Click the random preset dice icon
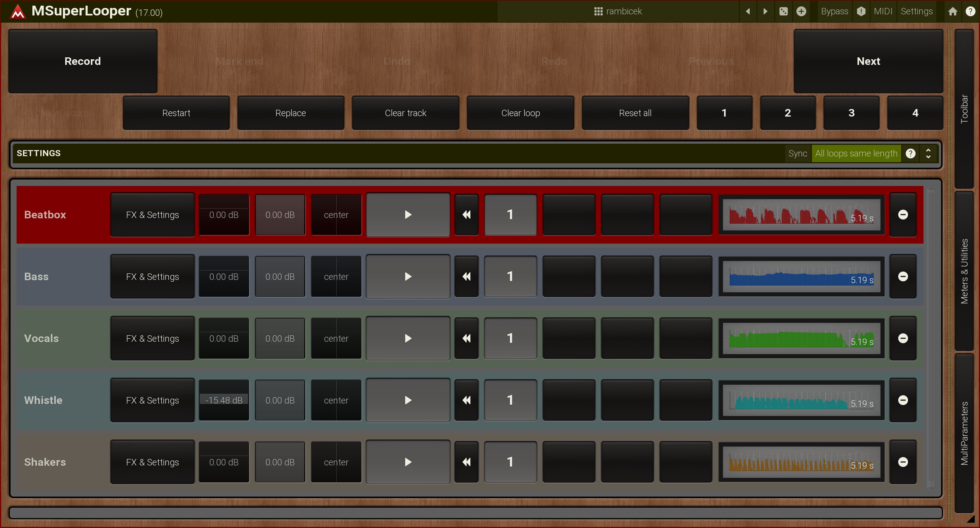Screen dimensions: 980x528 [x=783, y=11]
